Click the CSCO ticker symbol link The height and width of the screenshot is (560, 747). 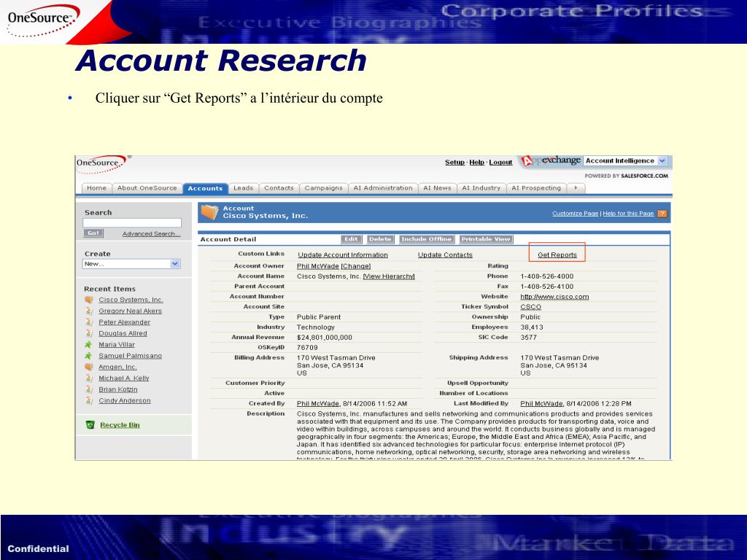[531, 307]
